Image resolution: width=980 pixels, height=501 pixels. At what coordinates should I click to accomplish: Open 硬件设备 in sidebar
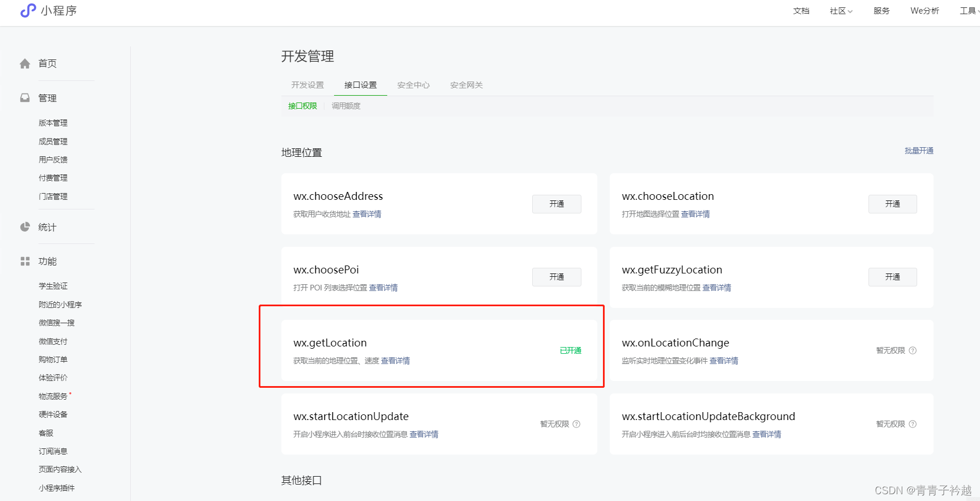pyautogui.click(x=53, y=414)
